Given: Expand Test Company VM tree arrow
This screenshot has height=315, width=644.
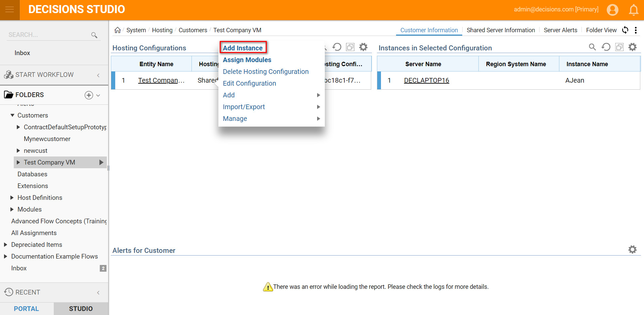Looking at the screenshot, I should pyautogui.click(x=18, y=162).
